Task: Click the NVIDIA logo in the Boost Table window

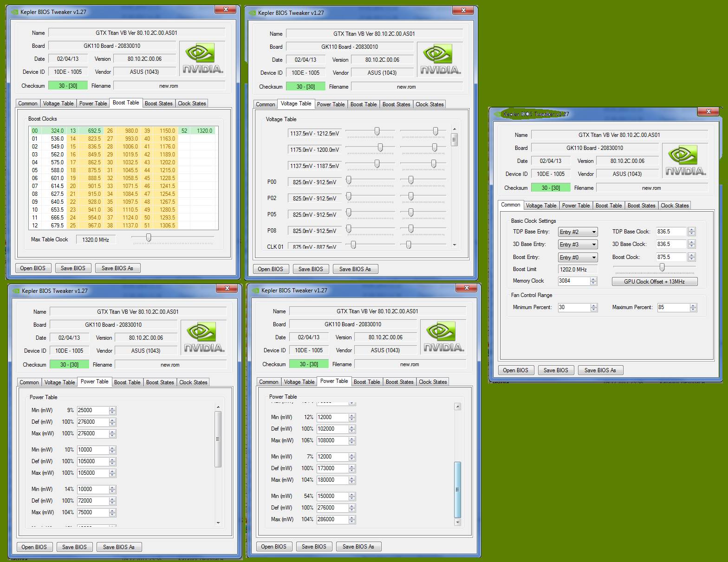Action: (x=202, y=58)
